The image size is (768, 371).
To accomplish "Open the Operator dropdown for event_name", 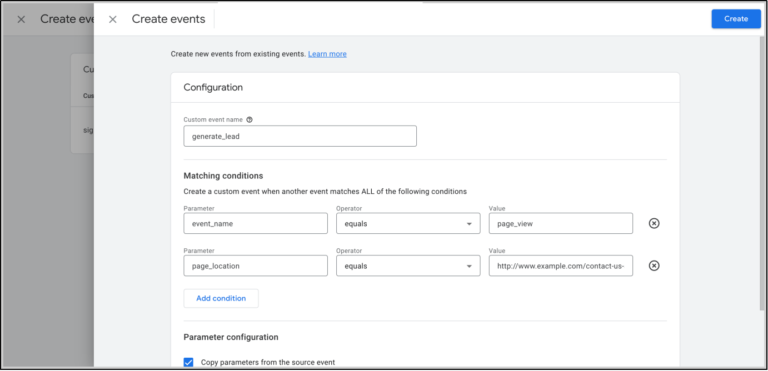I will tap(408, 223).
